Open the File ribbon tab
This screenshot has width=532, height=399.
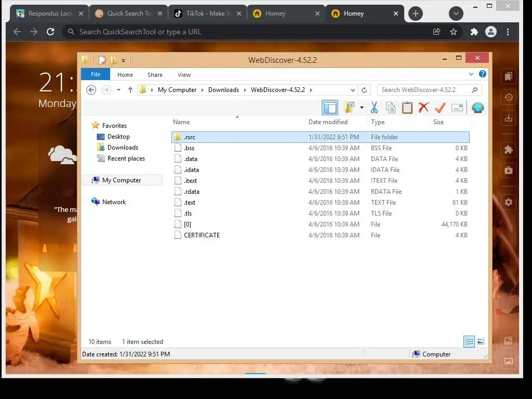tap(96, 74)
